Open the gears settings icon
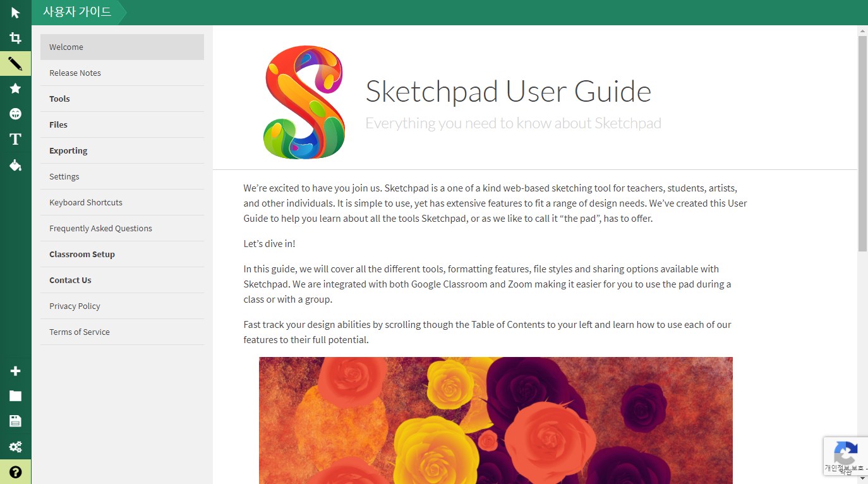Screen dimensions: 868x484 click(x=15, y=447)
